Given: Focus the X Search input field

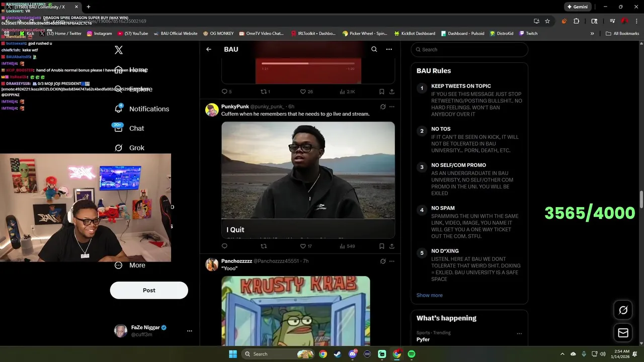Looking at the screenshot, I should (469, 49).
